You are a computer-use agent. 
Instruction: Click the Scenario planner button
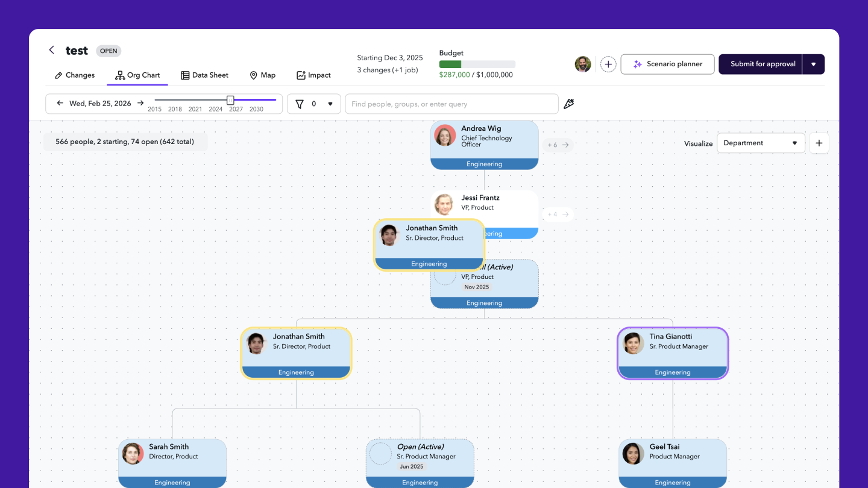click(667, 64)
